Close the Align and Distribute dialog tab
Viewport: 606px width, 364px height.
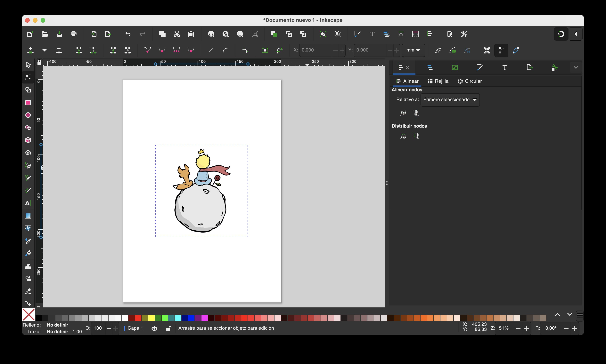(x=408, y=67)
